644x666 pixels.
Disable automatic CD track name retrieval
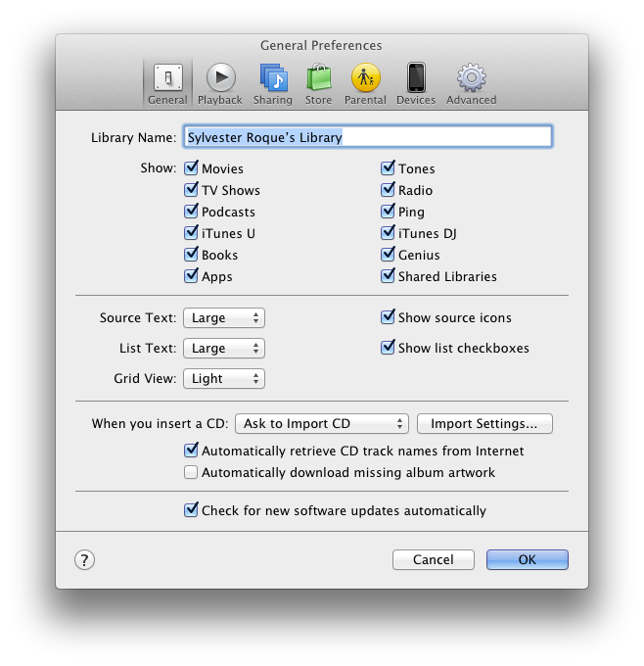click(191, 451)
